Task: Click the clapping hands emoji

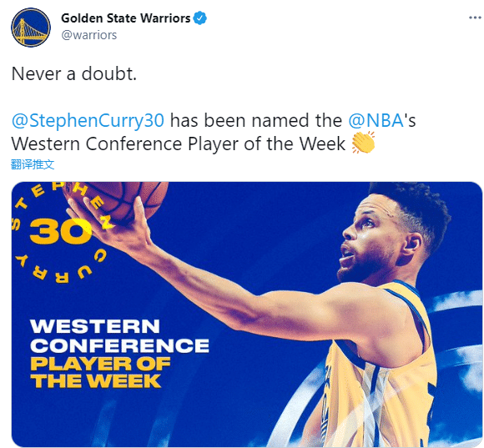Action: (363, 142)
